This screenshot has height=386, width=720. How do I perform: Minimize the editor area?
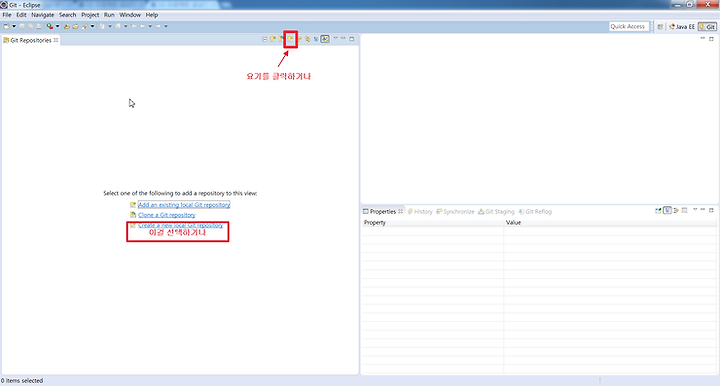(x=703, y=38)
